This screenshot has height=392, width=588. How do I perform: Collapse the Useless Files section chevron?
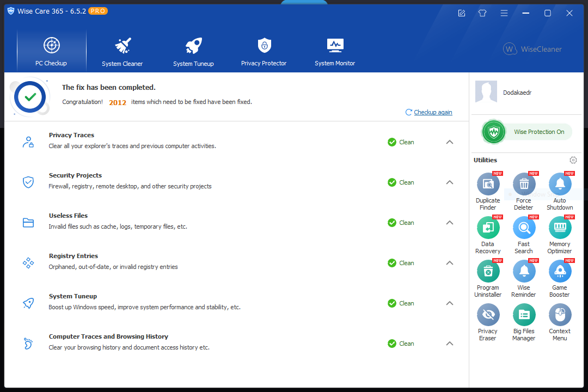pos(450,223)
